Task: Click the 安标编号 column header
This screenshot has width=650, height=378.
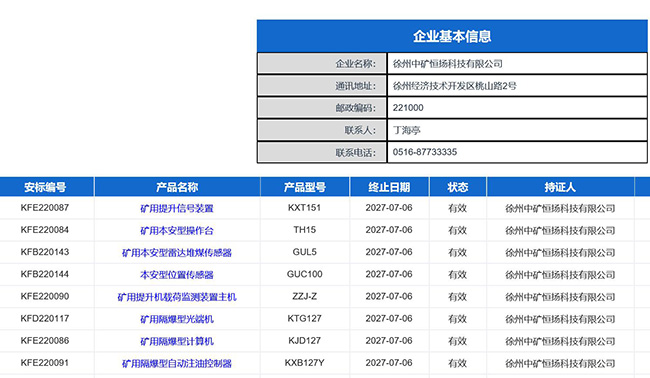Action: (45, 187)
